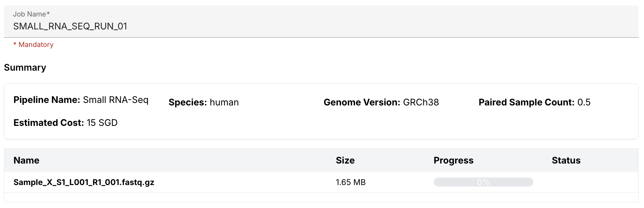Screen dimensions: 644x208
Task: Click the Progress column header
Action: [x=454, y=160]
